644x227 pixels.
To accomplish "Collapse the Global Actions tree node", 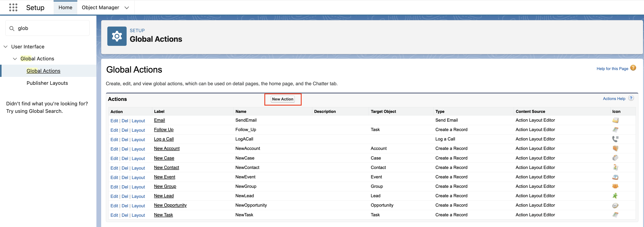I will pos(15,59).
